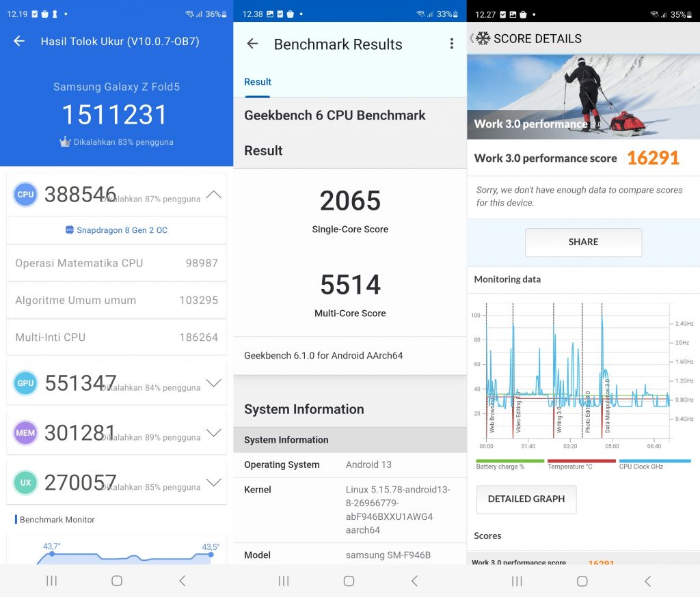Collapse the CPU score 388546 section
The height and width of the screenshot is (597, 700).
tap(214, 195)
